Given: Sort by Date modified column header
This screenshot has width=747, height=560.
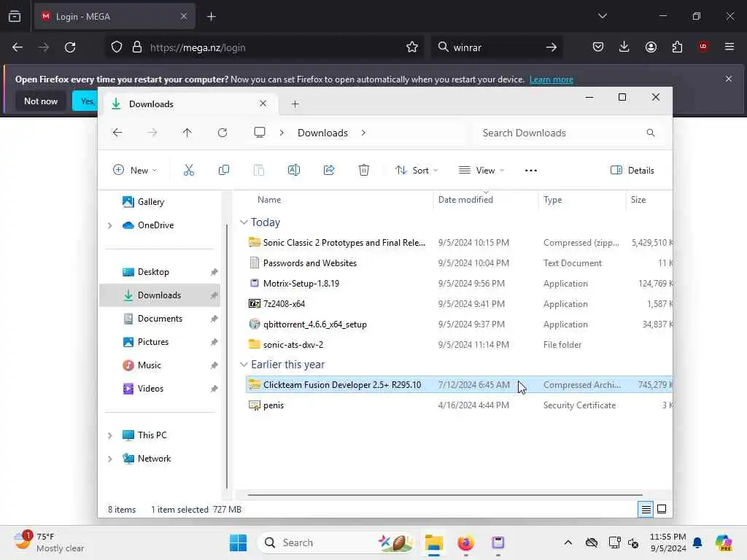Looking at the screenshot, I should 465,200.
